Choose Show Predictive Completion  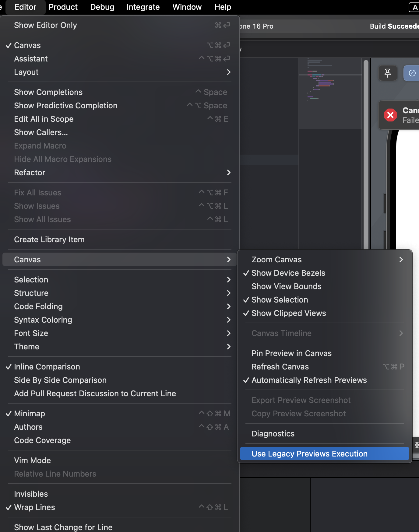click(119, 106)
